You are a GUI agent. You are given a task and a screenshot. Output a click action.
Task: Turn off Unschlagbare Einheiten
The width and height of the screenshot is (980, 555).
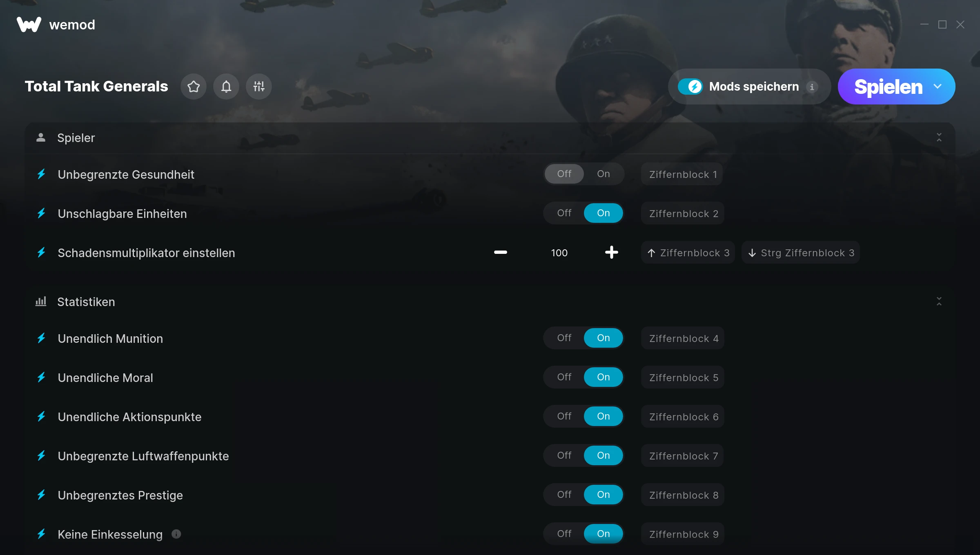(564, 213)
